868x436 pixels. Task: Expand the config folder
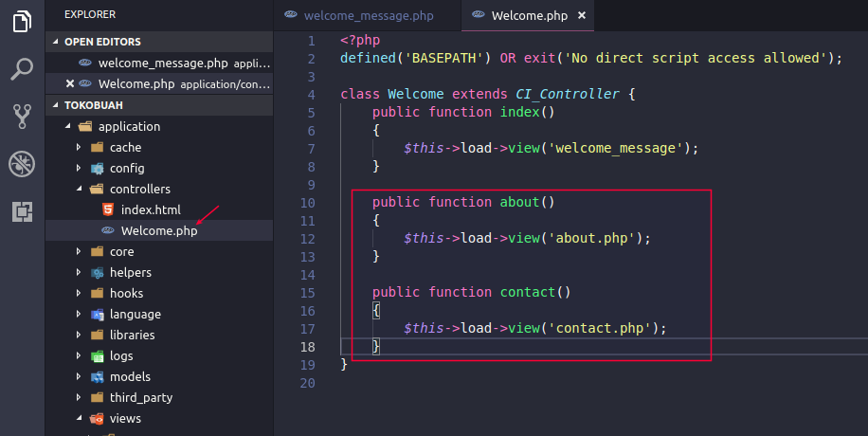pyautogui.click(x=126, y=168)
